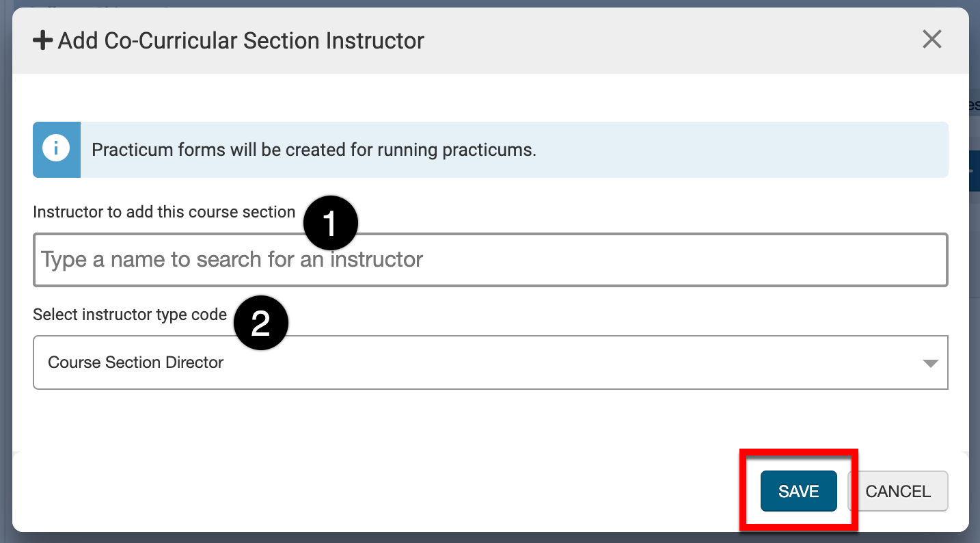Click the black numbered circle 2
The width and height of the screenshot is (980, 543).
[x=261, y=324]
